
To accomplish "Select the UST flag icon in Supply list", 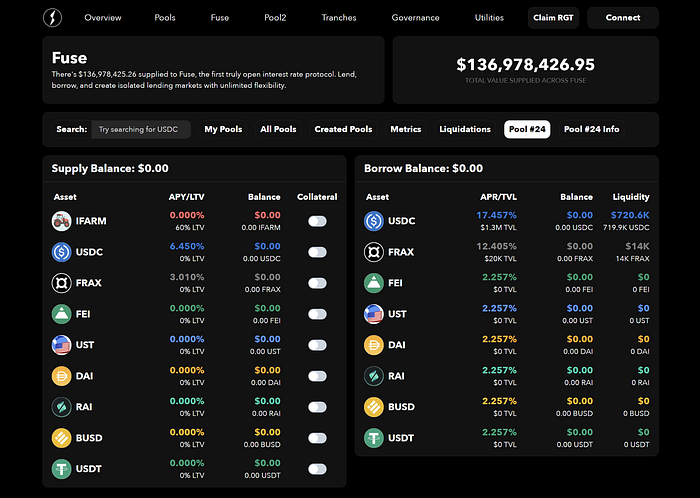I will coord(61,345).
